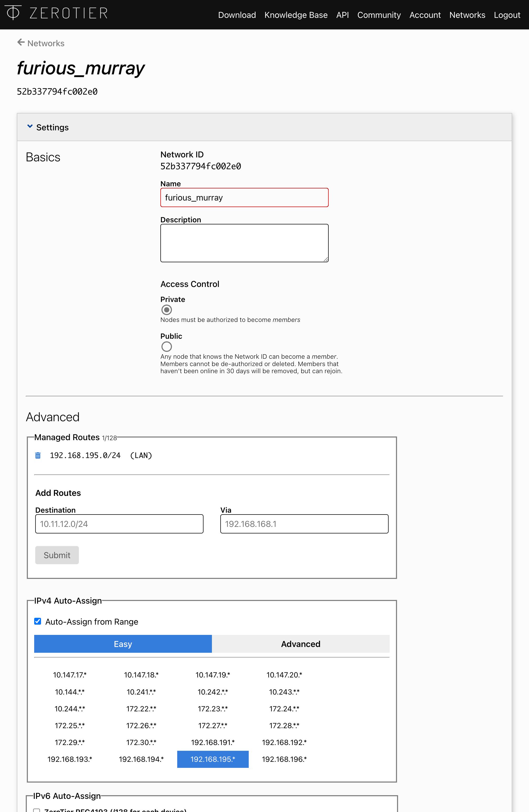The image size is (529, 812).
Task: Focus the route Destination field
Action: [x=119, y=524]
